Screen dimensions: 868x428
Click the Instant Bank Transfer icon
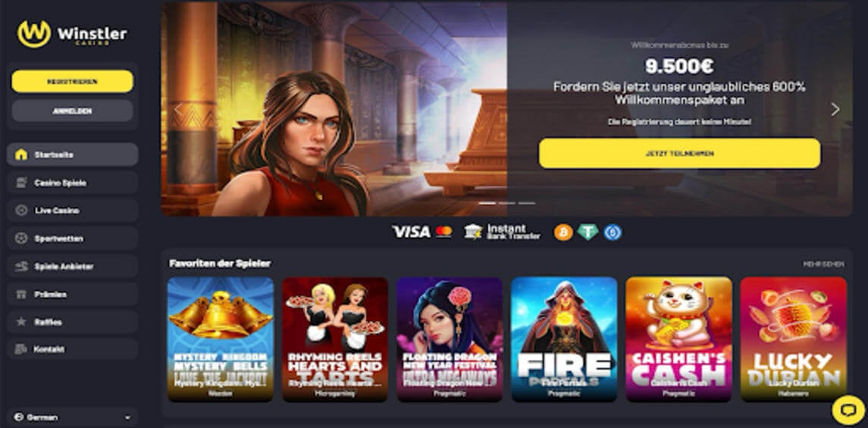click(x=503, y=233)
